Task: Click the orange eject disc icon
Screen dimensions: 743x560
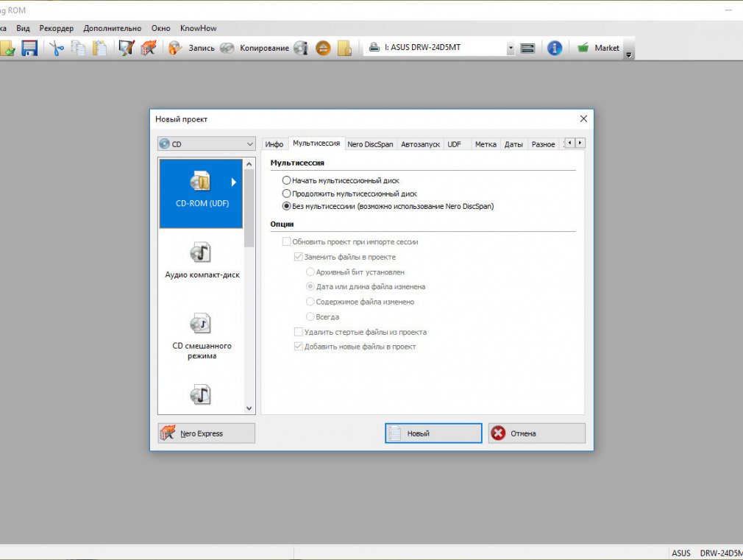Action: [x=323, y=48]
